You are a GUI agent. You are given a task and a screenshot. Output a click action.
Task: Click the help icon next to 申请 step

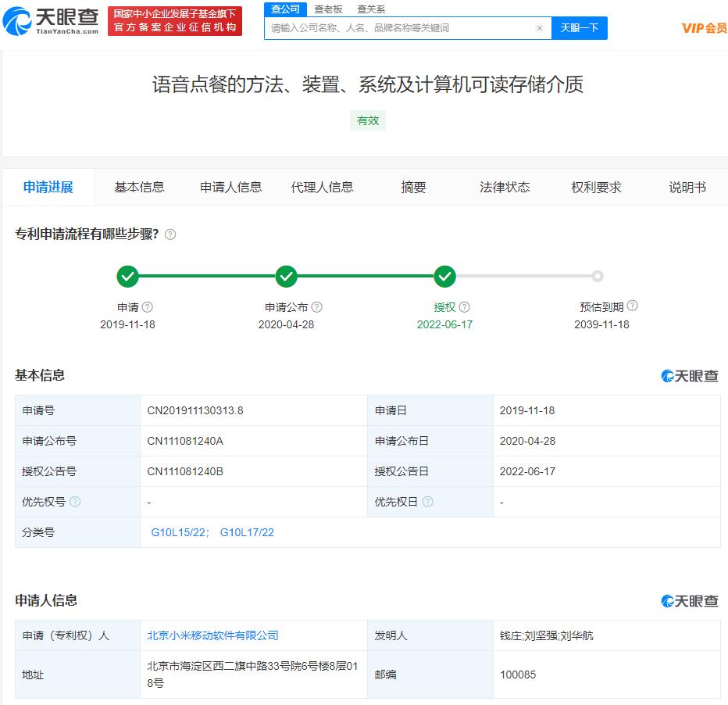(x=147, y=307)
